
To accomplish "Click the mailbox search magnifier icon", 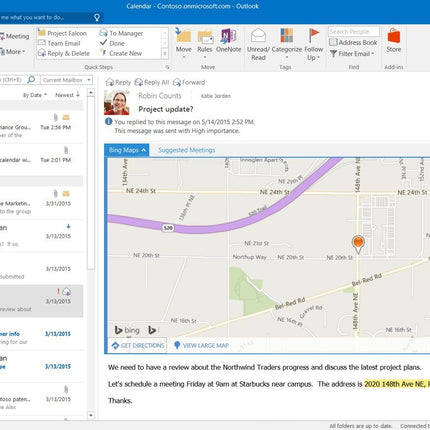I will [31, 80].
